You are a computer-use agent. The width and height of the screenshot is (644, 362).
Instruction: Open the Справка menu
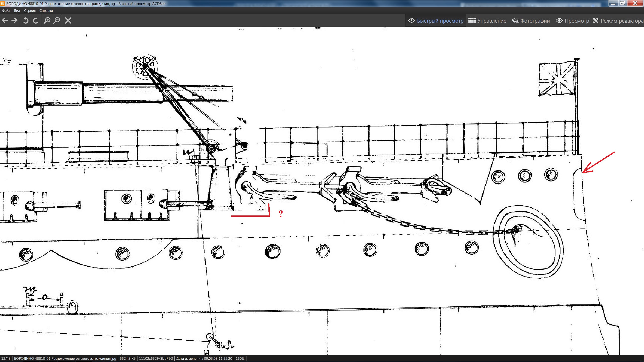coord(46,11)
